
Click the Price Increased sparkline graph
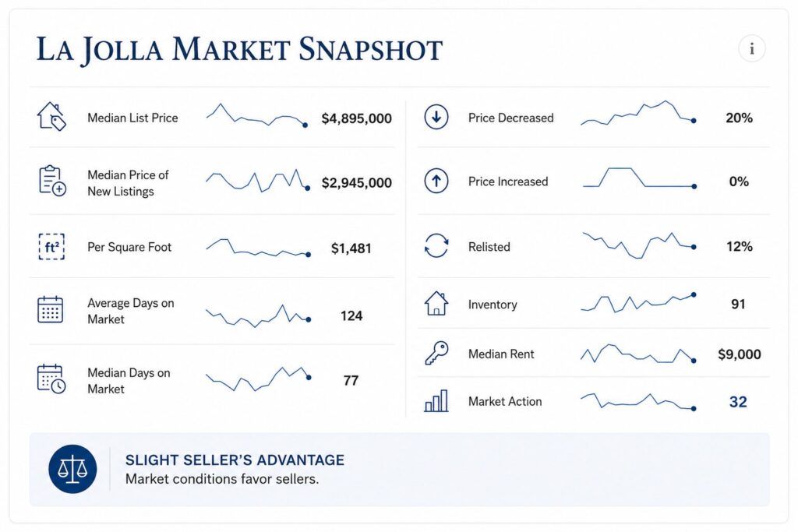coord(639,178)
